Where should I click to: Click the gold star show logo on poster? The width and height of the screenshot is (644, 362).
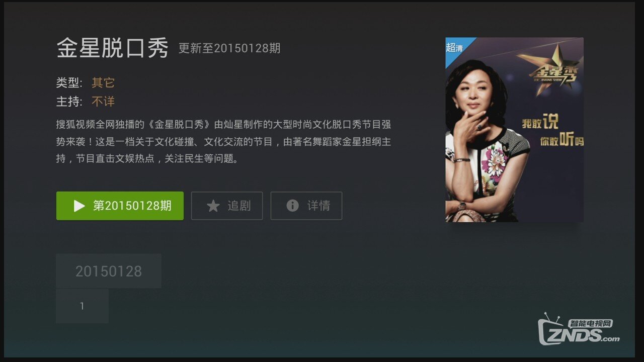[x=551, y=69]
